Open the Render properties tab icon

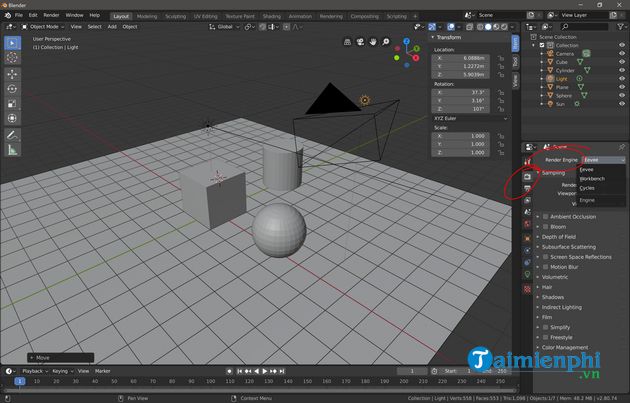(527, 177)
